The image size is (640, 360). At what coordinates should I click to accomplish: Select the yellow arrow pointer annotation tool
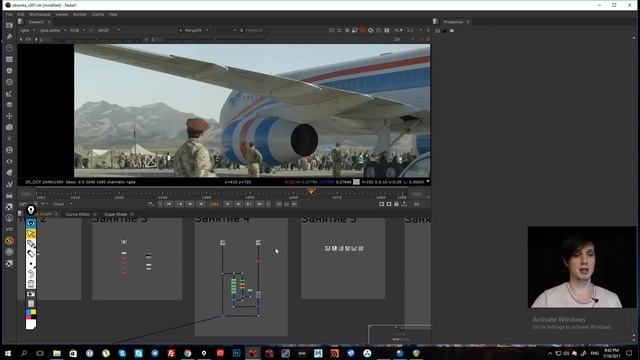pos(31,233)
